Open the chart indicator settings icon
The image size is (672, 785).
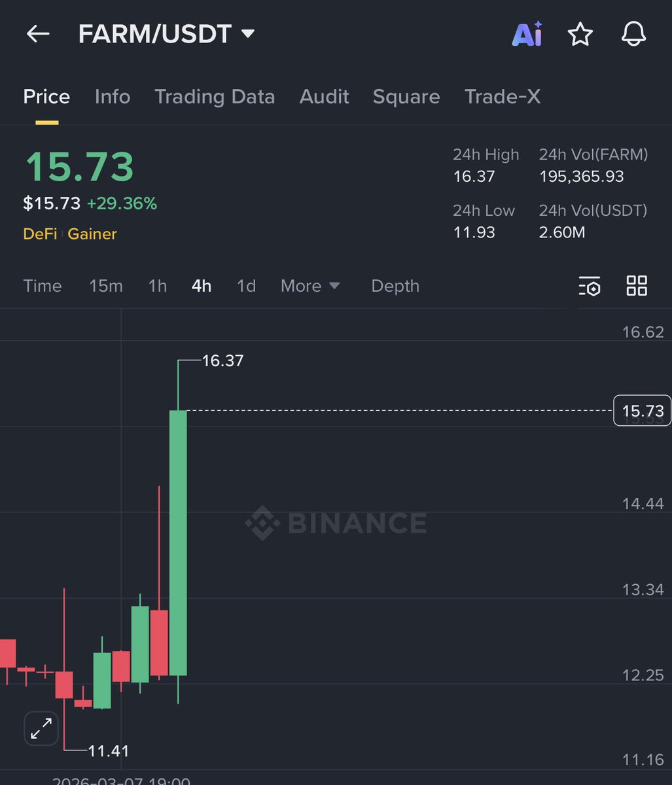(x=590, y=286)
